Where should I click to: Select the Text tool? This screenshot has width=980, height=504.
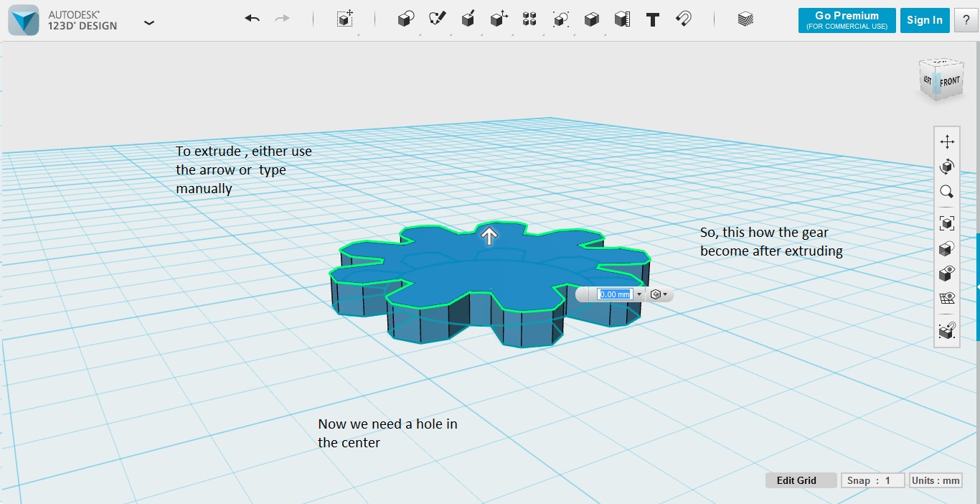pos(652,19)
